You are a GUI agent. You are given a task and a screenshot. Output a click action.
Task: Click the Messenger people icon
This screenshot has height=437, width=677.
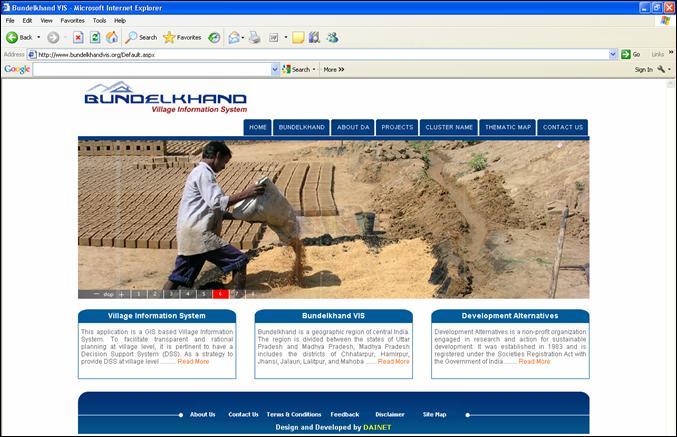[x=332, y=38]
